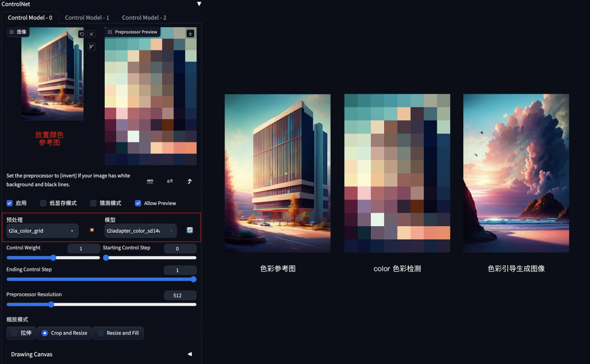Screen dimensions: 590x364
Task: Adjust the Preprocessor Resolution slider
Action: 101,304
